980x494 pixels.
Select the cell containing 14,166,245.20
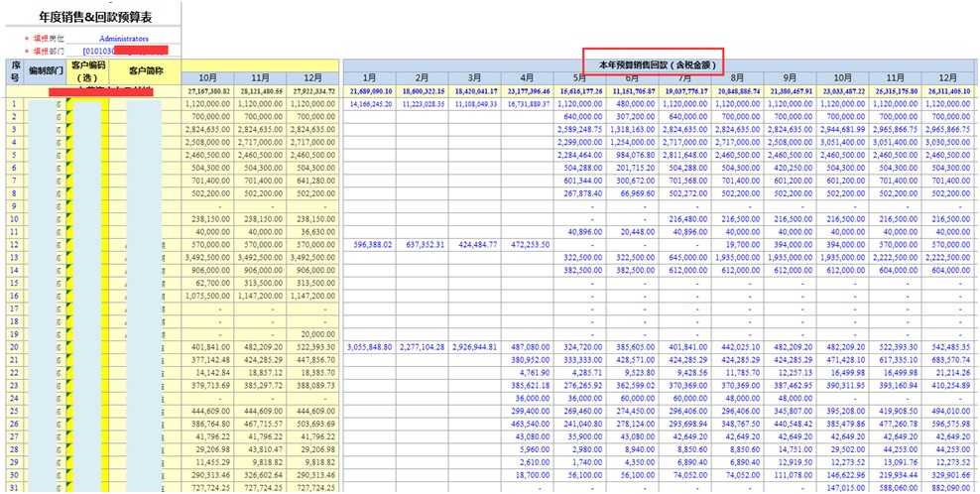point(369,104)
